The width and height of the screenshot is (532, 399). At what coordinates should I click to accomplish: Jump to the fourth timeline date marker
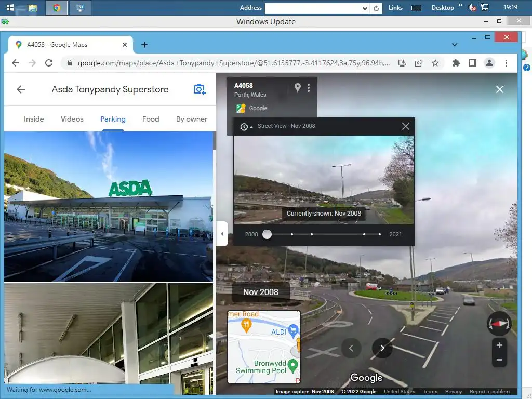pos(364,234)
